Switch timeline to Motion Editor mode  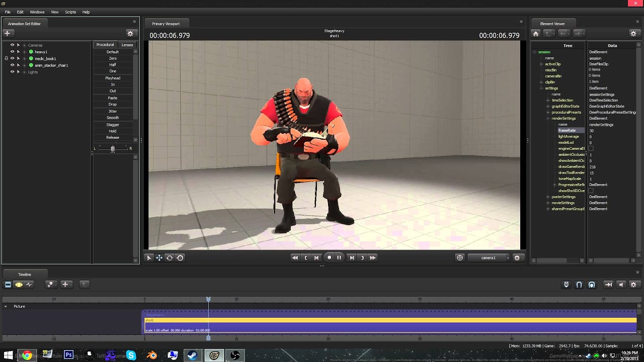tap(19, 285)
